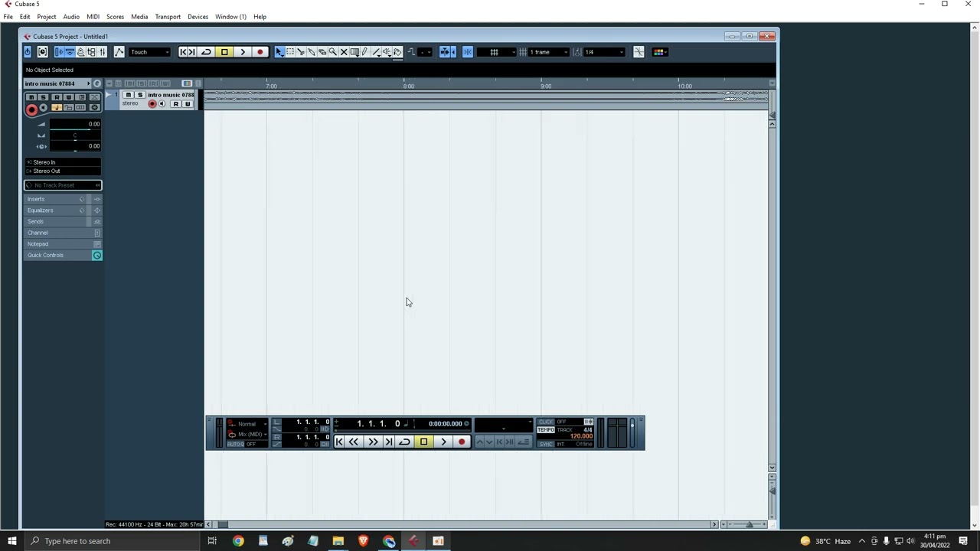Click toolbar Cycle loop button
This screenshot has height=551, width=980.
coord(206,52)
